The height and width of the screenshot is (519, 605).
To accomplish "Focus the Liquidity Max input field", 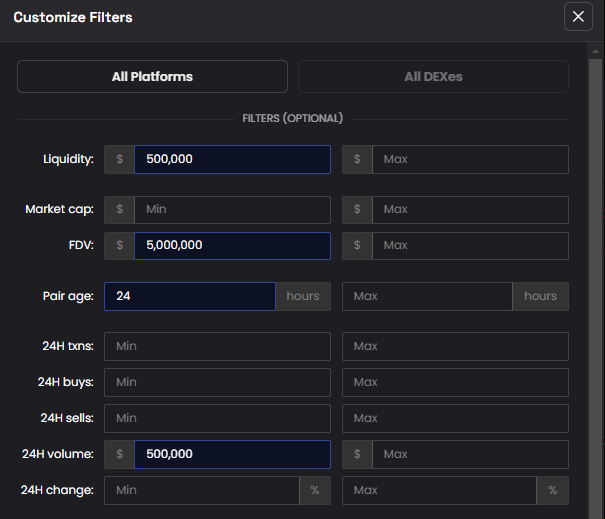I will (x=469, y=159).
